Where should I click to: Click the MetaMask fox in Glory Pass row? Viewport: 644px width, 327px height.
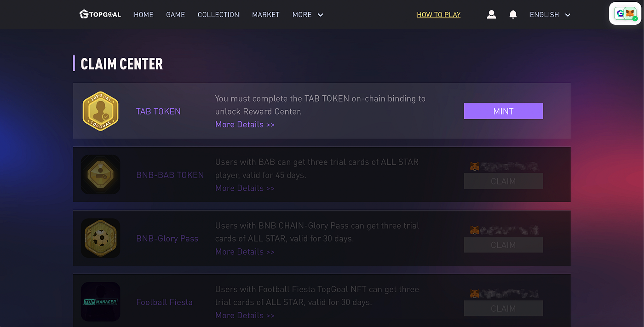pyautogui.click(x=475, y=230)
